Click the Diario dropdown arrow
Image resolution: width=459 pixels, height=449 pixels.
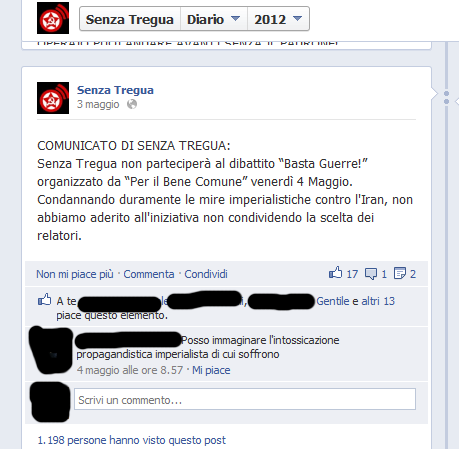[235, 18]
